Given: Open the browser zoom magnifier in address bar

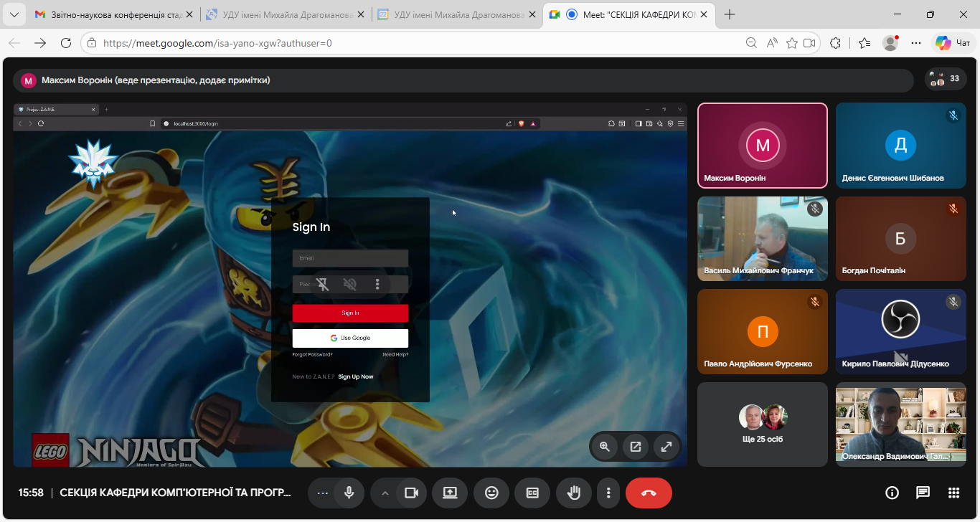Looking at the screenshot, I should 751,43.
